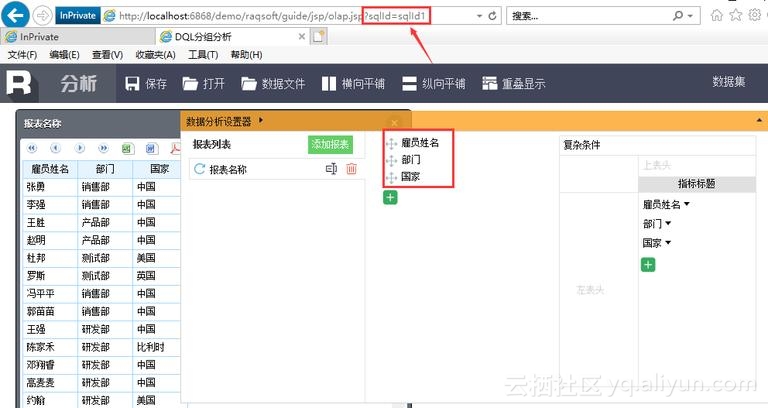Export report to Word icon
768x408 pixels.
point(151,148)
